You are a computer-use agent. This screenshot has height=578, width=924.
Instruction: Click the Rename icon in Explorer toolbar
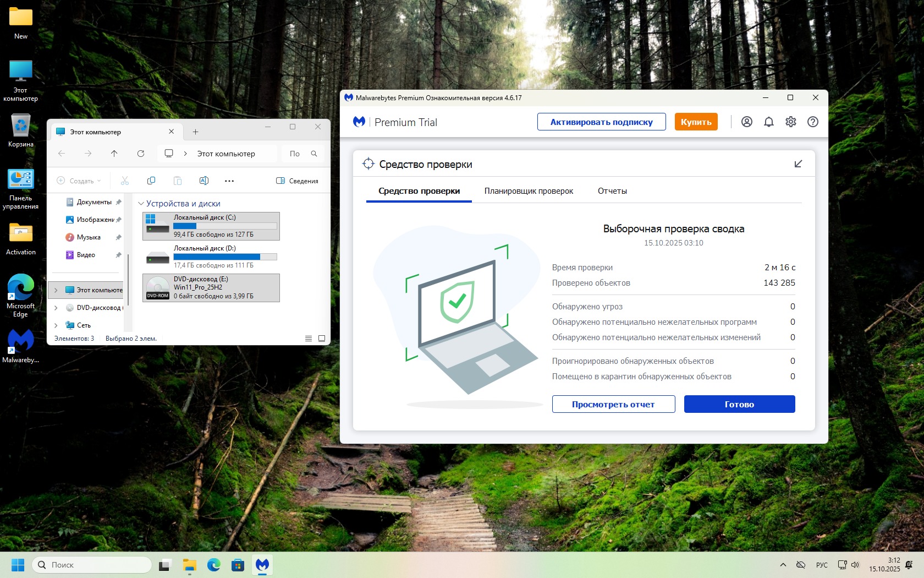click(x=204, y=181)
